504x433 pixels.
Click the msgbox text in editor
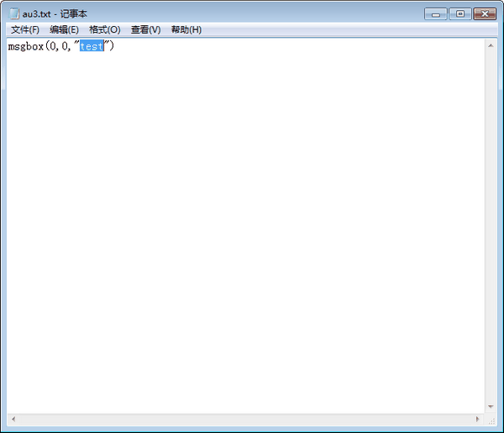pyautogui.click(x=26, y=47)
